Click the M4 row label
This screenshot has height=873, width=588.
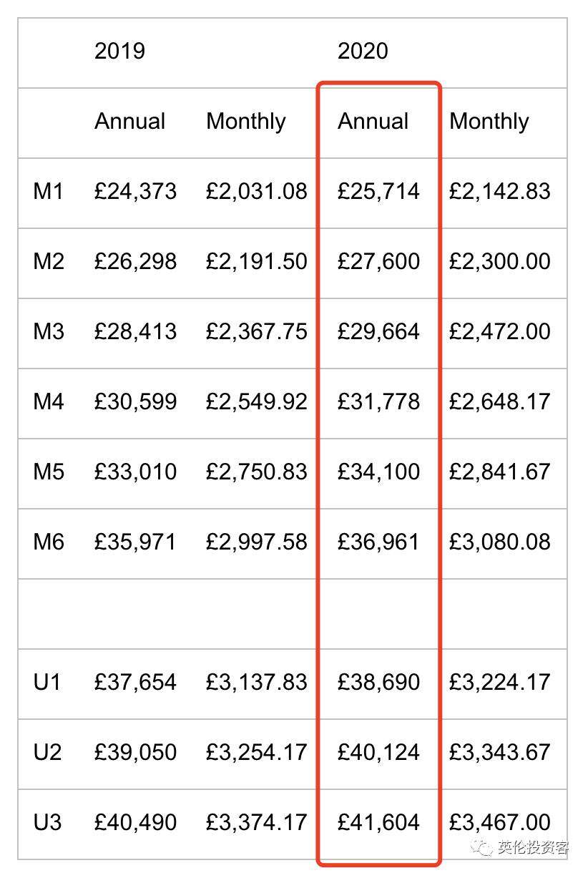(x=49, y=401)
